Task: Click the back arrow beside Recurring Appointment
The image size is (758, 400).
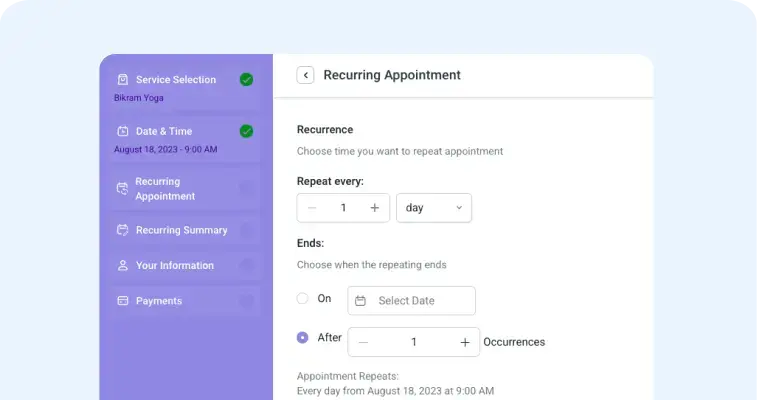Action: [306, 75]
